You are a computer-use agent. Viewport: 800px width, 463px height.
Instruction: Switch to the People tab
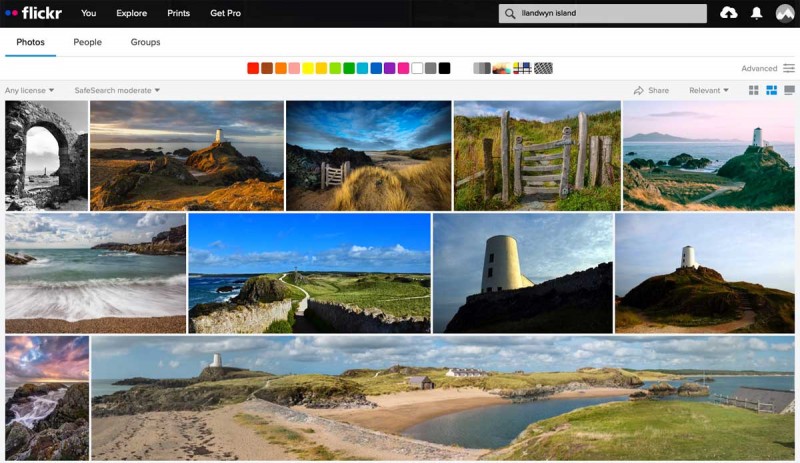tap(87, 42)
